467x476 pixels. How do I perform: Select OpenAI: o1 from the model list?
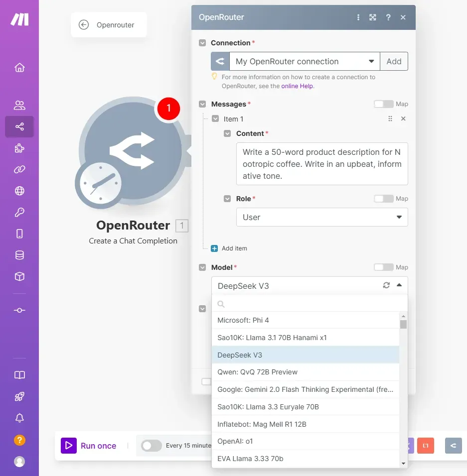pos(306,441)
